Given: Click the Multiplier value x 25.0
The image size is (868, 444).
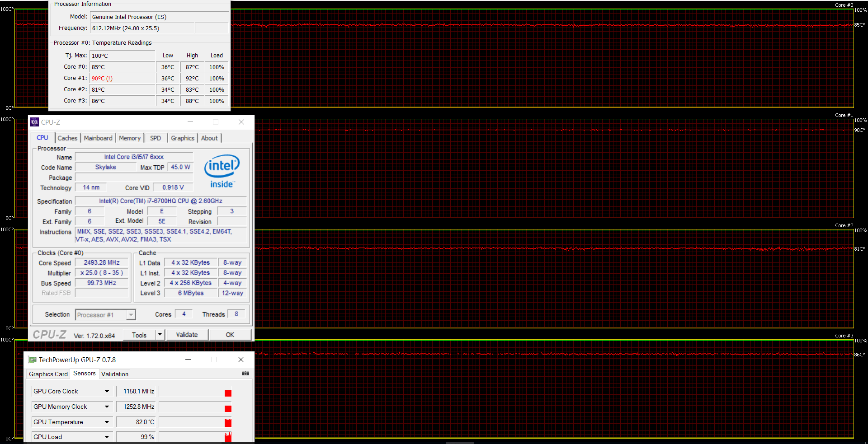Looking at the screenshot, I should point(102,273).
